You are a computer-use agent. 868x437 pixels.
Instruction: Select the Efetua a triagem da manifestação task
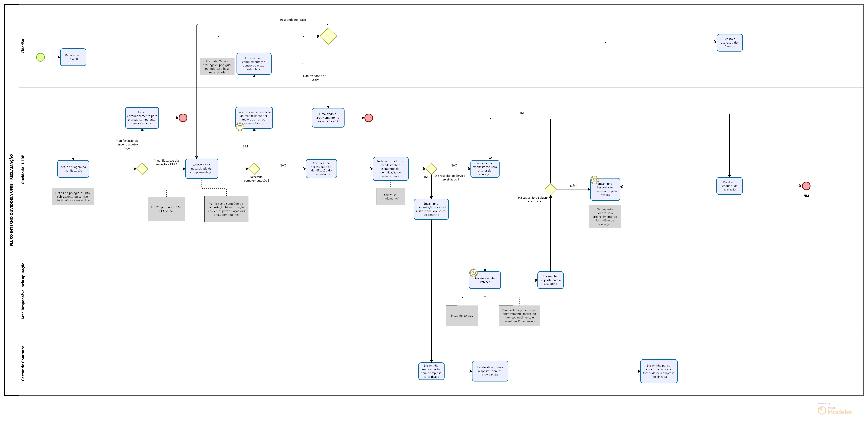pyautogui.click(x=73, y=169)
